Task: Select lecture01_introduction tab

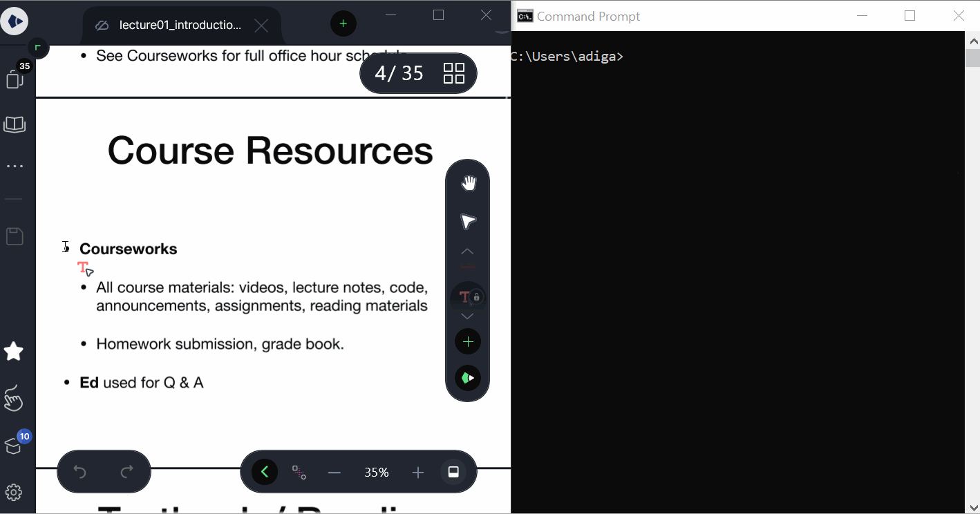Action: (180, 26)
